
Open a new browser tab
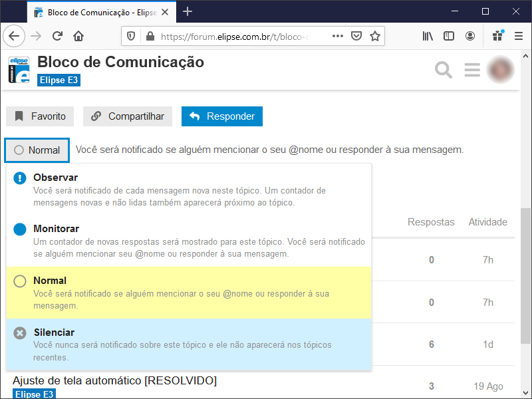(x=188, y=11)
